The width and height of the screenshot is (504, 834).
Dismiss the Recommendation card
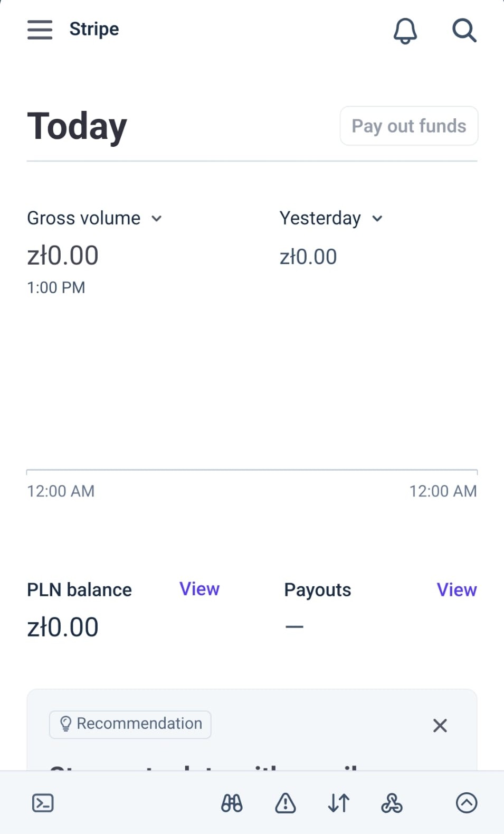[x=440, y=725]
